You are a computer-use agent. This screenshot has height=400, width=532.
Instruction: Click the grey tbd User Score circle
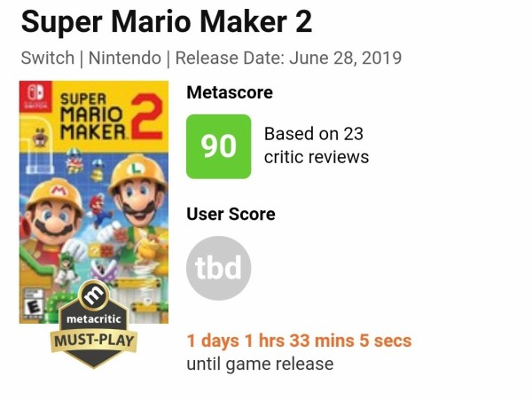(x=219, y=268)
